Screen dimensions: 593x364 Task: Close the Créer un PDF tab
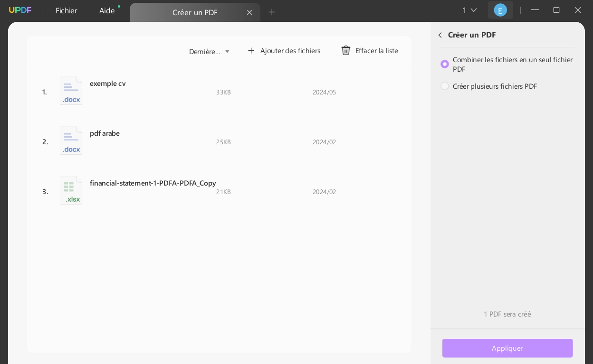pos(249,12)
